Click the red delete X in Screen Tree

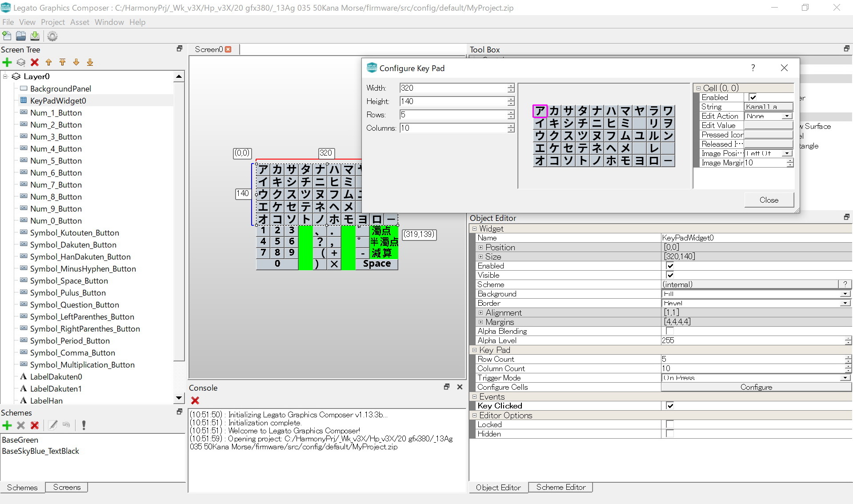35,62
